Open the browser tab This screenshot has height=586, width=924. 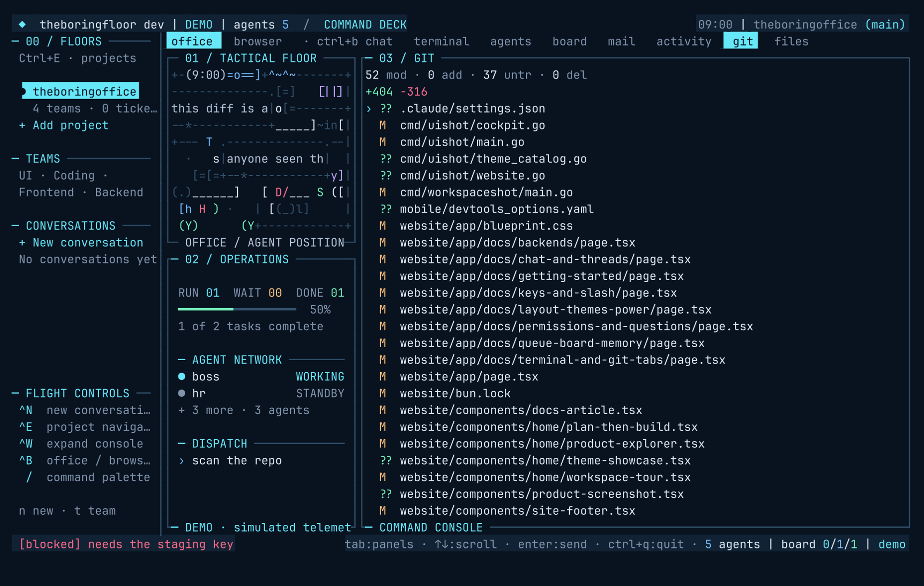258,41
